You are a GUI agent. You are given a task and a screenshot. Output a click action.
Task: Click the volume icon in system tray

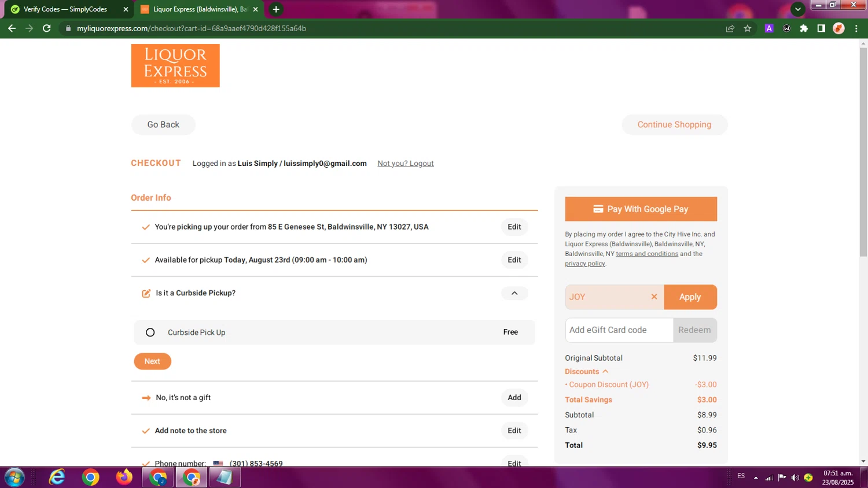(795, 478)
